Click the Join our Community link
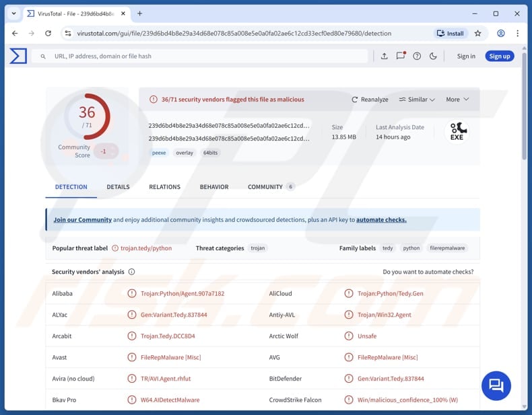Viewport: 532px width, 415px height. click(83, 220)
